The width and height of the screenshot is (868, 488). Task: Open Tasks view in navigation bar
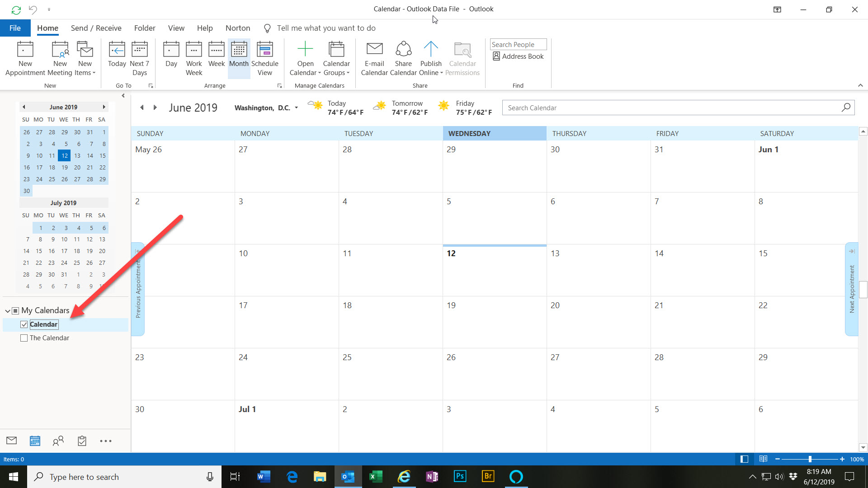tap(82, 441)
